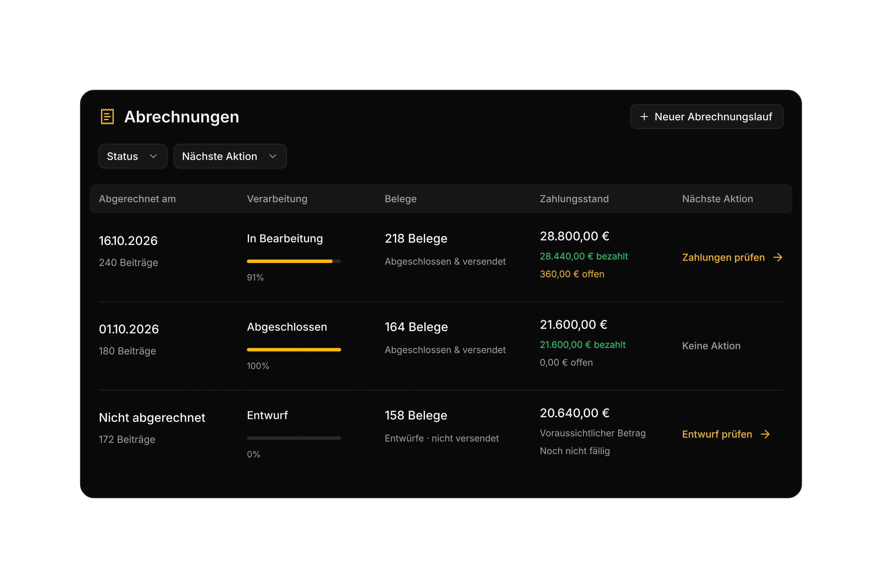The image size is (882, 588).
Task: Select the 16.10.2026 date cell
Action: 128,241
